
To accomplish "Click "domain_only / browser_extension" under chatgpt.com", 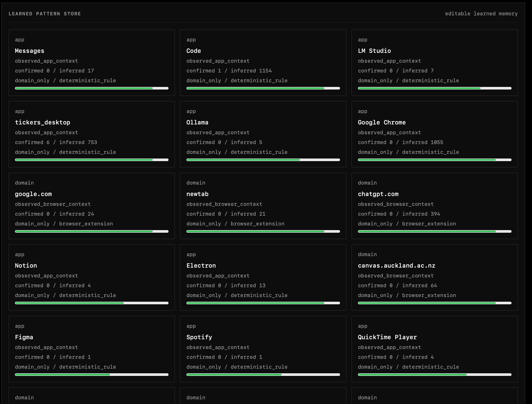I will [x=407, y=224].
